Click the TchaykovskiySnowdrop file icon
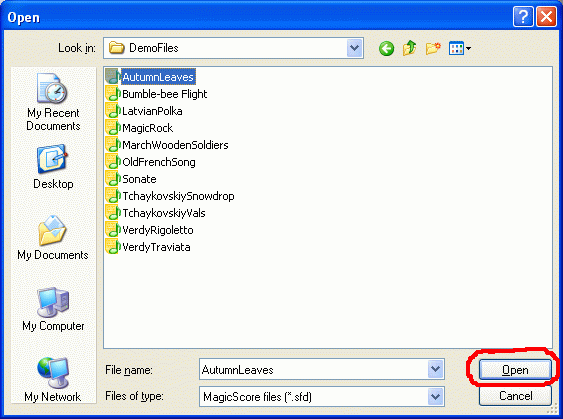This screenshot has width=563, height=419. (113, 196)
